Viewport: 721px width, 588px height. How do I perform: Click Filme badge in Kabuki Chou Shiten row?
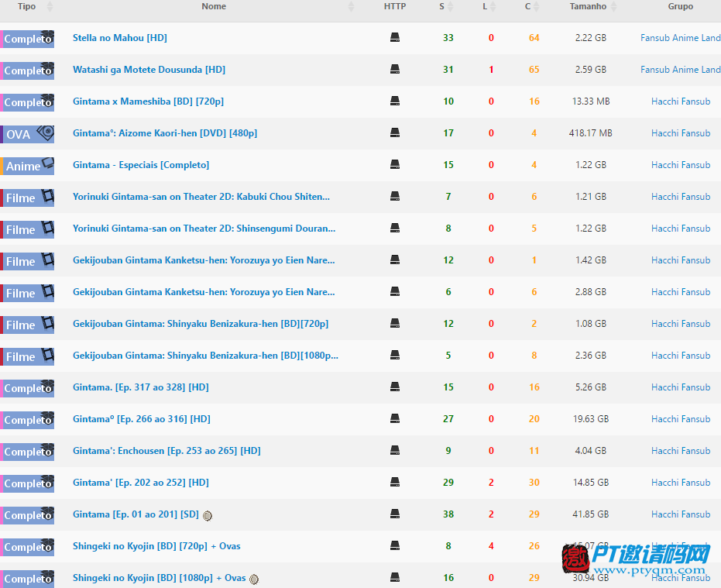point(27,198)
